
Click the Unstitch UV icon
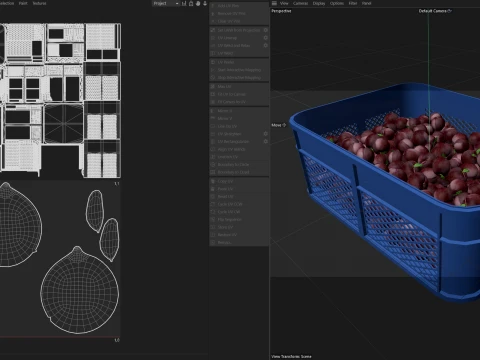213,157
